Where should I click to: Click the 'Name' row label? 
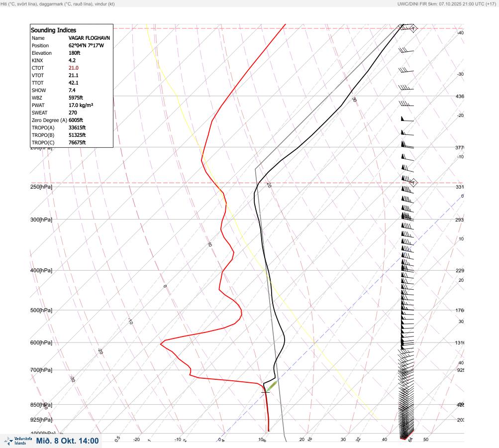pos(38,38)
